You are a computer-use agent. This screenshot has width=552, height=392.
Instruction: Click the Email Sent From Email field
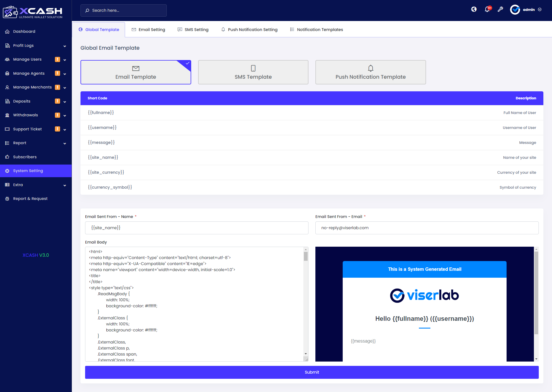coord(427,228)
